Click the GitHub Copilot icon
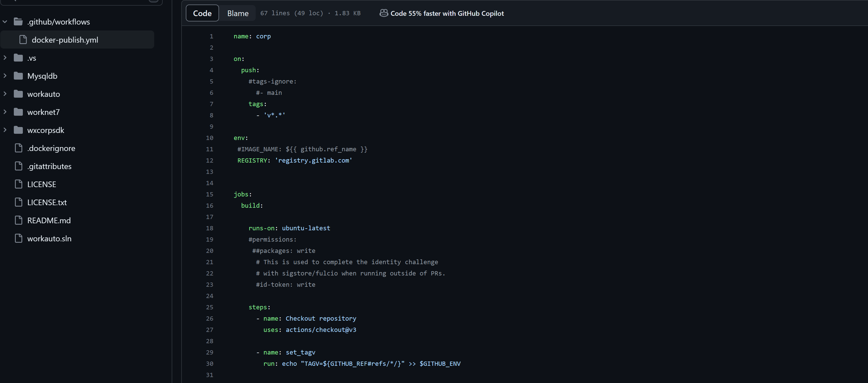Screen dimensions: 868x383 click(x=383, y=13)
